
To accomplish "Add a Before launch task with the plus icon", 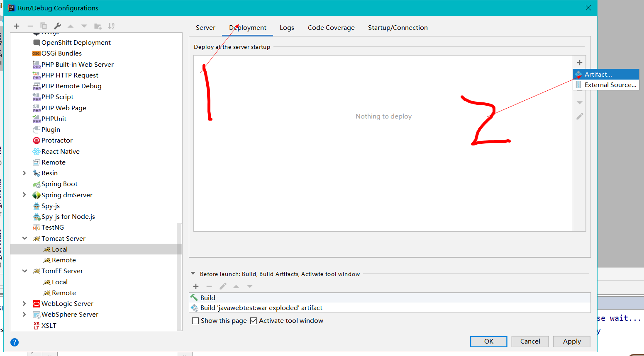I will (196, 286).
